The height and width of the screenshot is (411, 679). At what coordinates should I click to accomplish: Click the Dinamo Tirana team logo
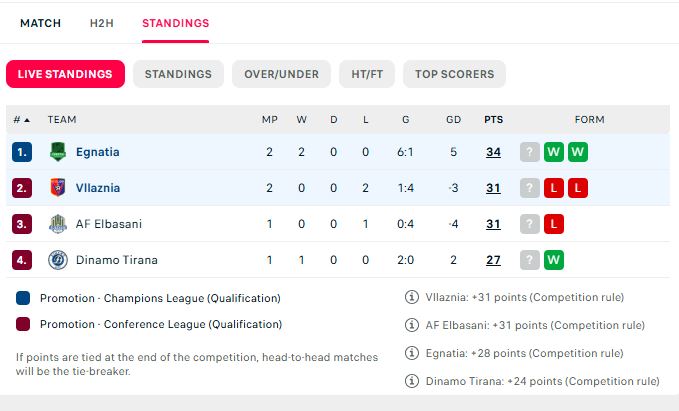(58, 260)
